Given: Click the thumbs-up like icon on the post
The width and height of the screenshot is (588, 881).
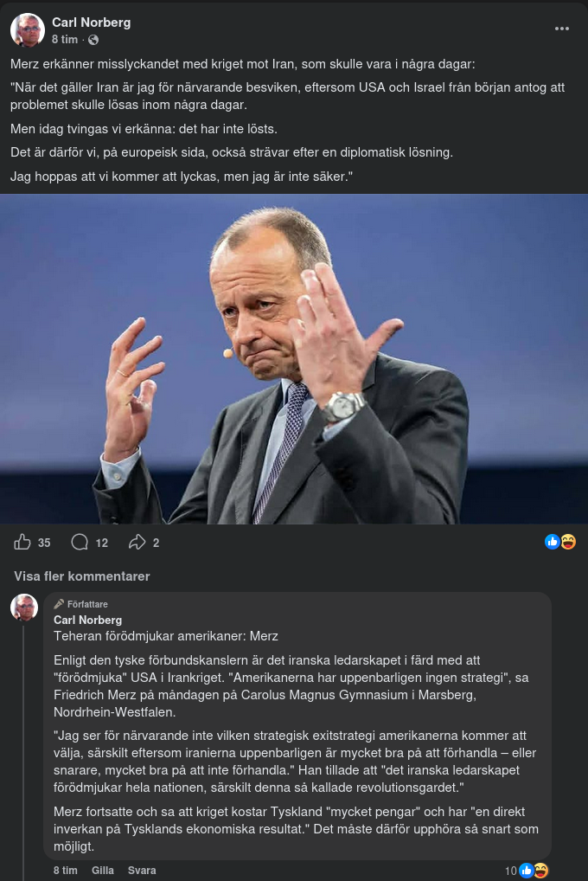Looking at the screenshot, I should 22,543.
